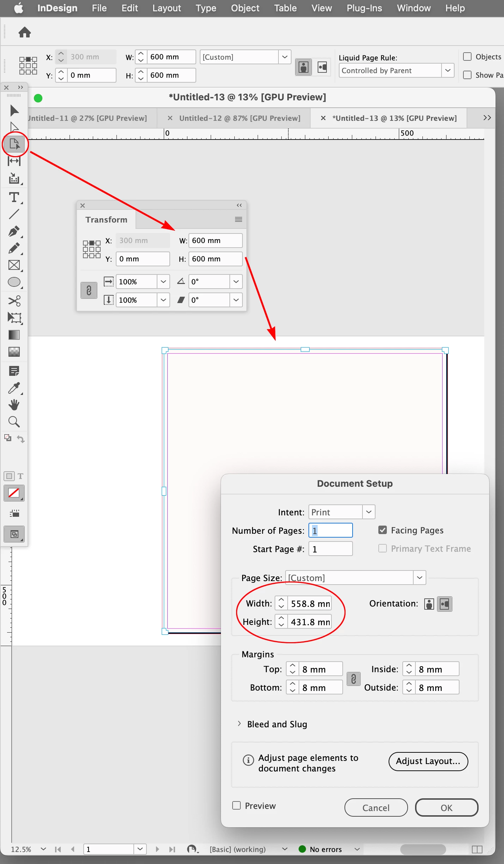Select the Rectangle Frame tool
The height and width of the screenshot is (864, 504).
coord(14,265)
